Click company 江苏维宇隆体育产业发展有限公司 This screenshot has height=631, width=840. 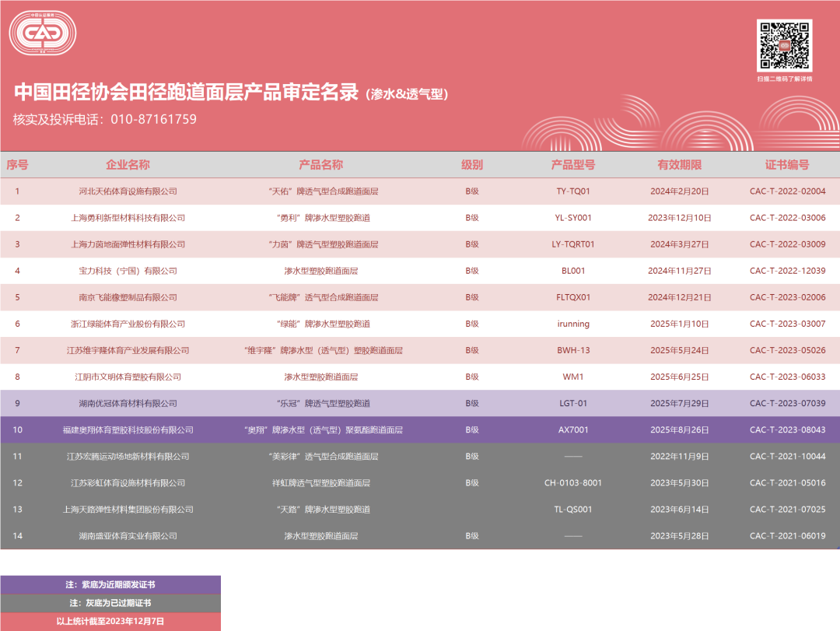(128, 351)
